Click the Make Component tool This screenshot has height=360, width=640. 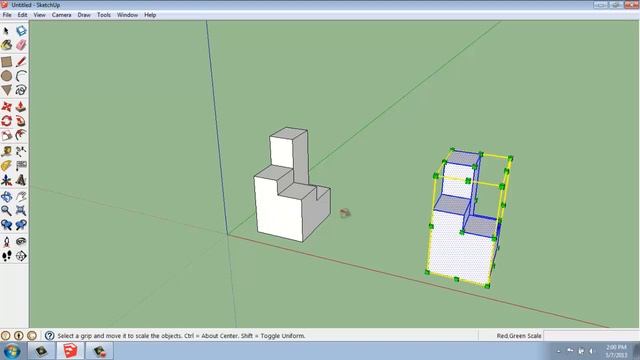coord(21,31)
